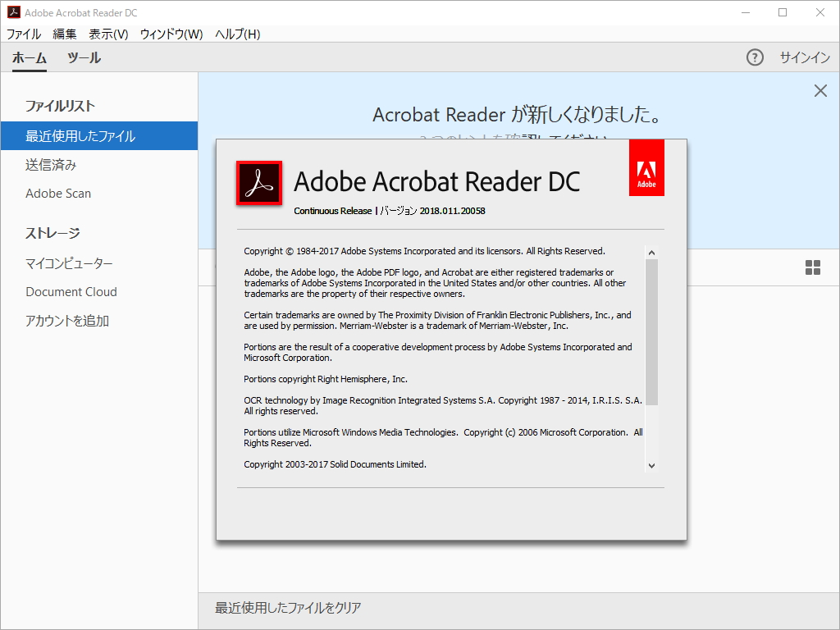This screenshot has height=630, width=840.
Task: Close the Acrobat Reader update banner
Action: click(x=820, y=90)
